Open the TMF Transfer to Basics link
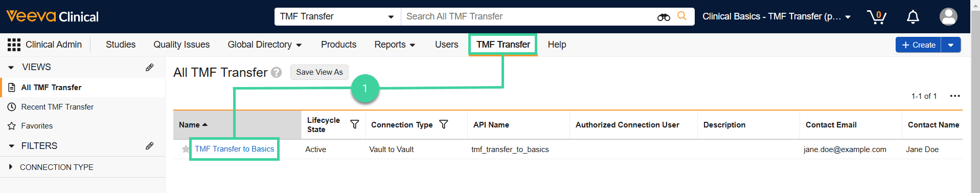This screenshot has width=980, height=193. tap(234, 149)
